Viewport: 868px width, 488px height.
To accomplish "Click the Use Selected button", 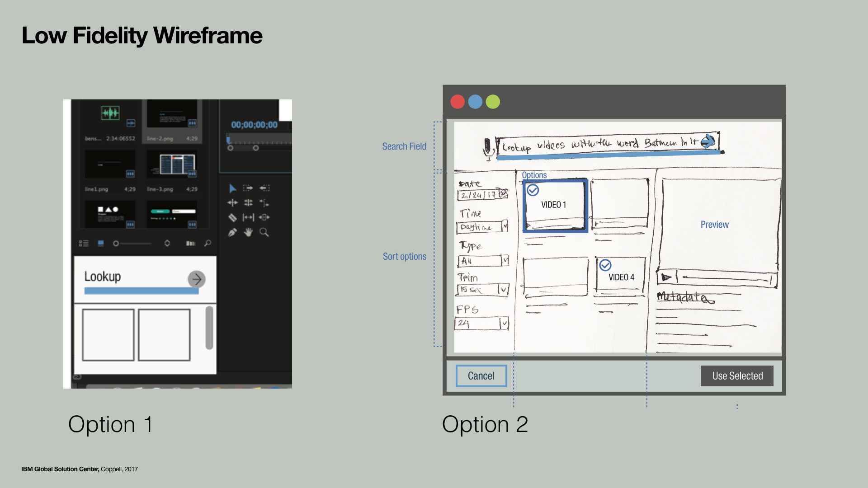I will [737, 376].
